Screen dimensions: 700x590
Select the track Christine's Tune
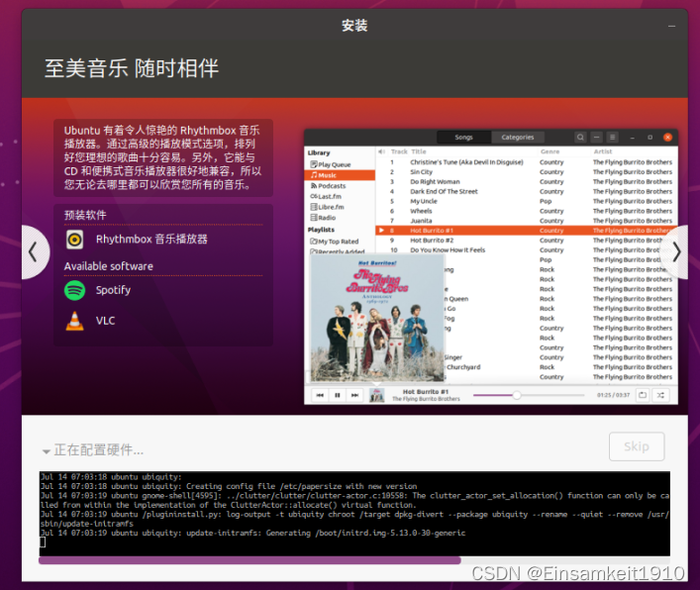pyautogui.click(x=466, y=162)
